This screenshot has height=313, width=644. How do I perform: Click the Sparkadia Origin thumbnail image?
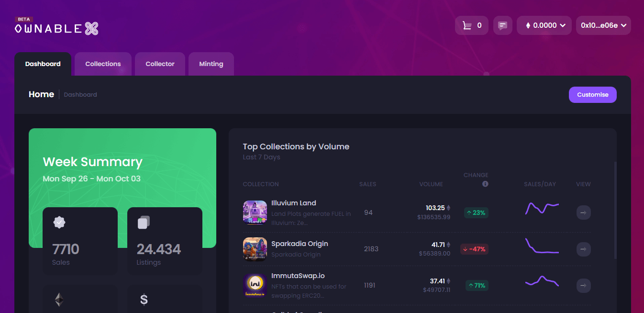coord(255,249)
